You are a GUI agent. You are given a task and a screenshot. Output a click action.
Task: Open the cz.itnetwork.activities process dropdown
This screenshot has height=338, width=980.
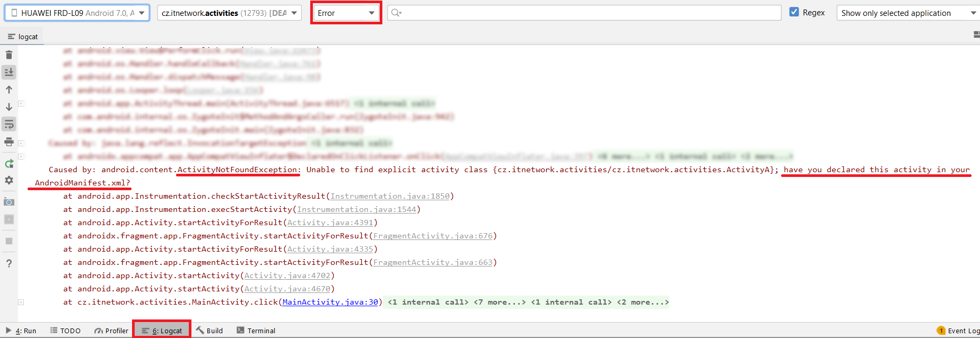pyautogui.click(x=230, y=13)
